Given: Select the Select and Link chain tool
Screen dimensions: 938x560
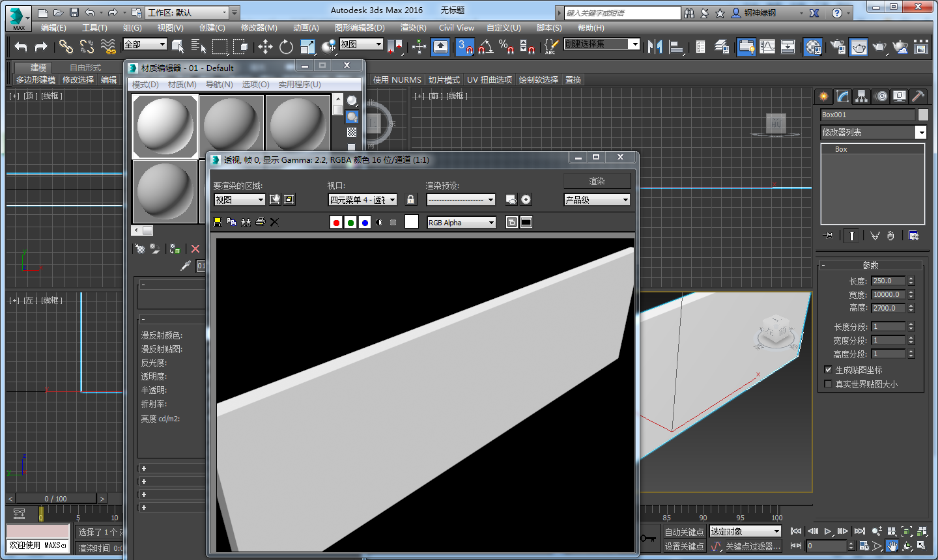Looking at the screenshot, I should 66,46.
